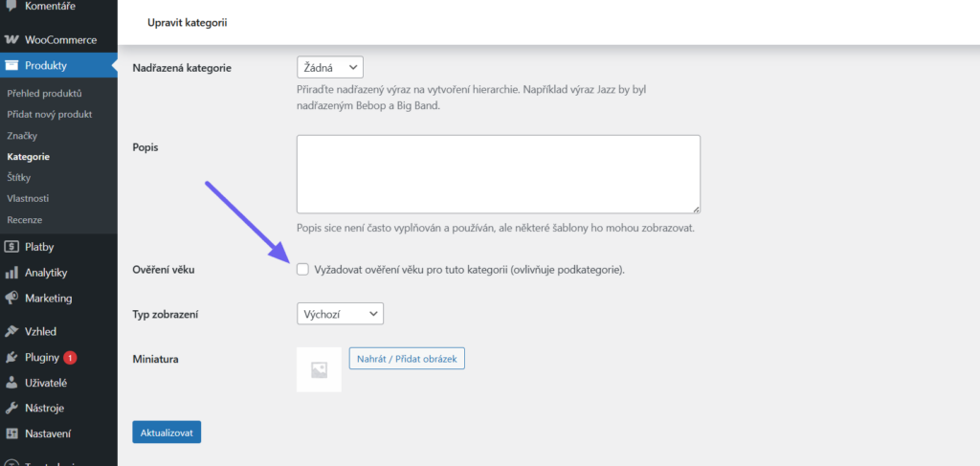Viewport: 980px width, 466px height.
Task: Open Přehled produktů submenu item
Action: click(x=44, y=94)
